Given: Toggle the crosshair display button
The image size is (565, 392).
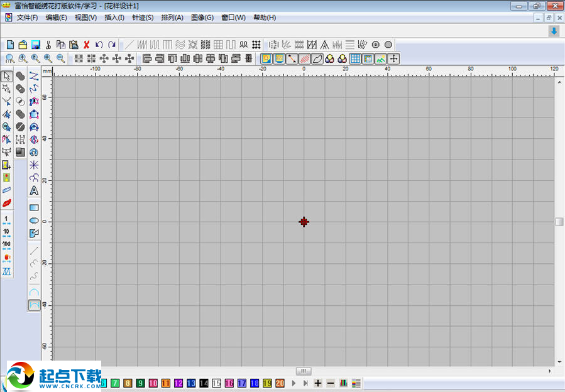Looking at the screenshot, I should click(393, 58).
